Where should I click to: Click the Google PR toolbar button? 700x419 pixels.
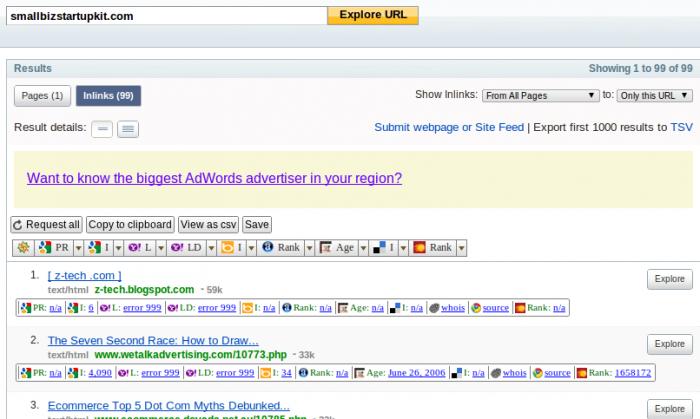tap(54, 248)
